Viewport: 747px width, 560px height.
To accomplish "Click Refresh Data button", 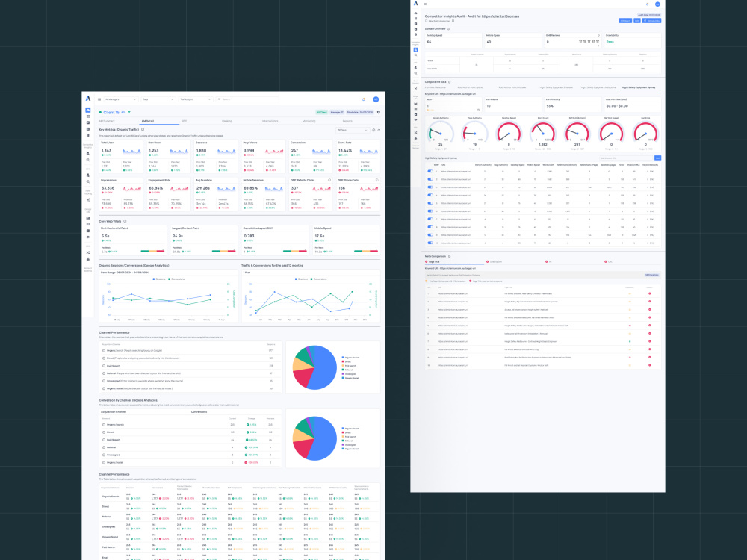I will pos(651,21).
